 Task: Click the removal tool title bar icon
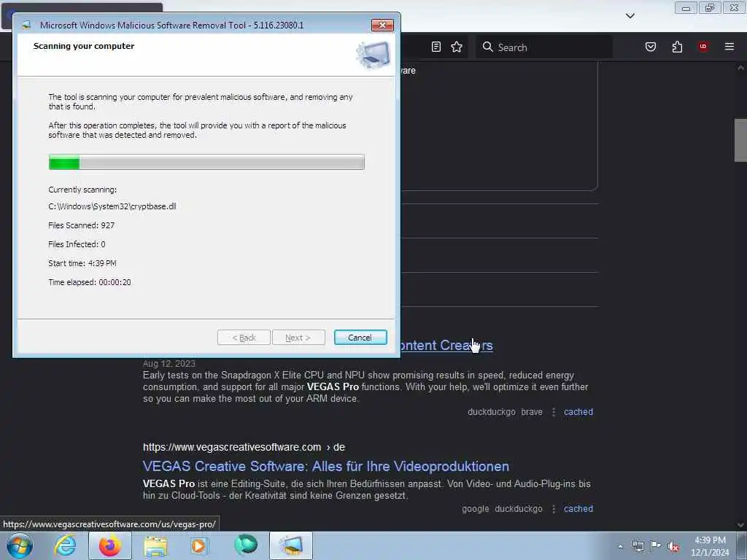27,25
